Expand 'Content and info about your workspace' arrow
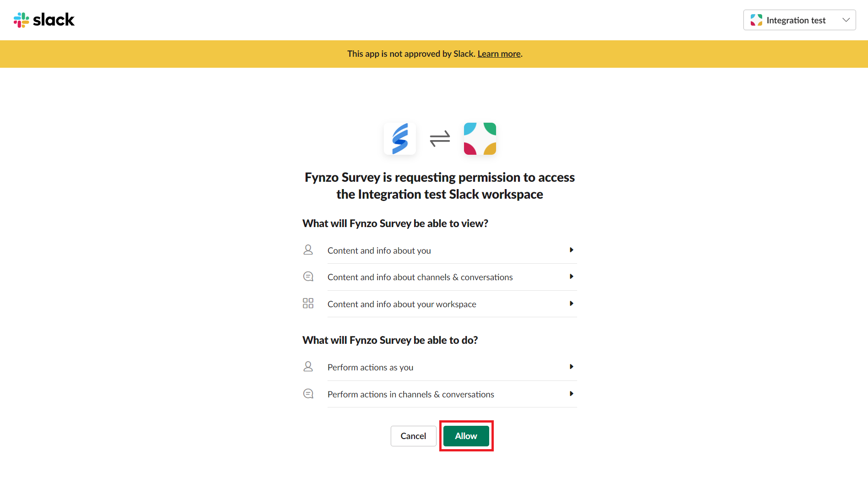The width and height of the screenshot is (868, 483). pyautogui.click(x=571, y=304)
